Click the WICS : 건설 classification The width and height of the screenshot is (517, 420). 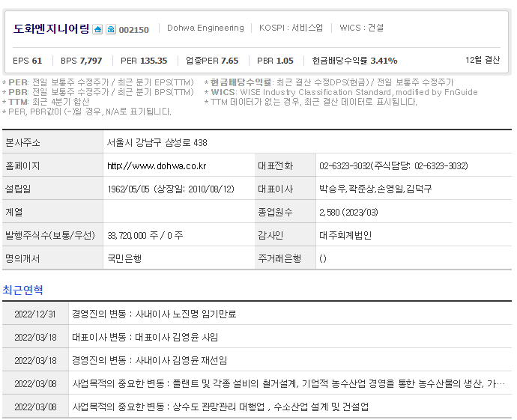pyautogui.click(x=362, y=28)
